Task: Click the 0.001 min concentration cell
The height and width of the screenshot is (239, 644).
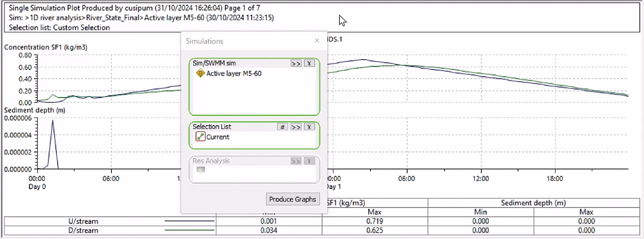Action: [x=269, y=221]
